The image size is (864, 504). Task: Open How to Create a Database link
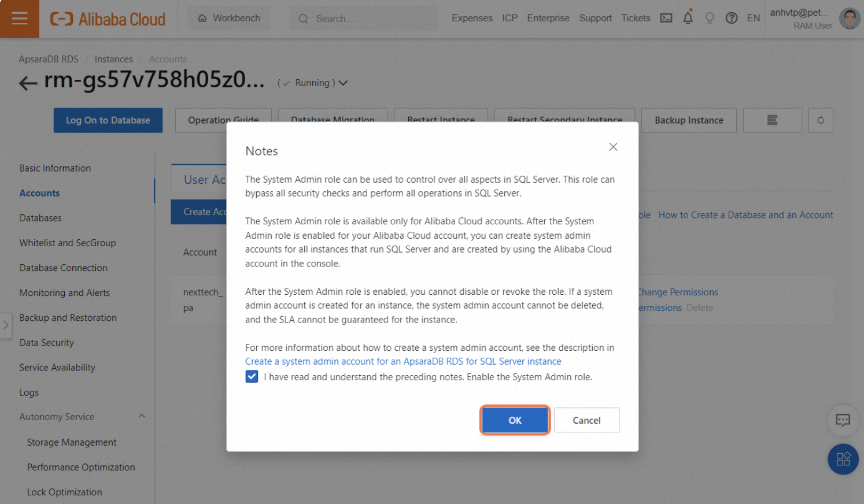click(x=745, y=215)
